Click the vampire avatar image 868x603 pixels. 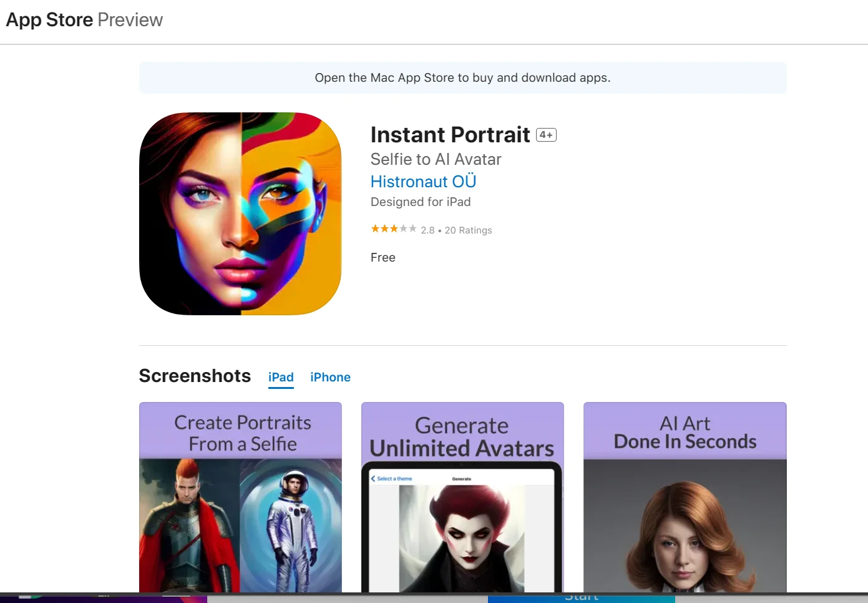(462, 537)
